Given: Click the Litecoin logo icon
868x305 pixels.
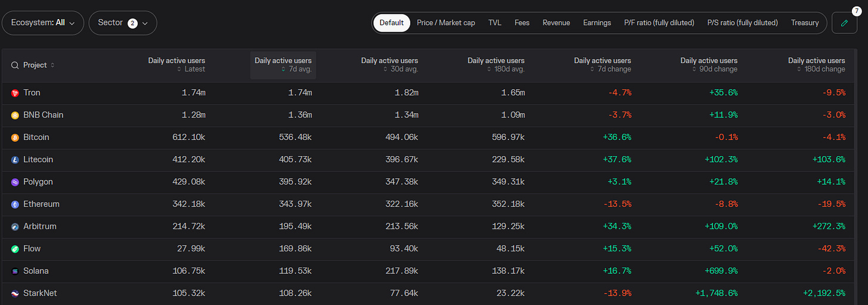Looking at the screenshot, I should tap(15, 160).
